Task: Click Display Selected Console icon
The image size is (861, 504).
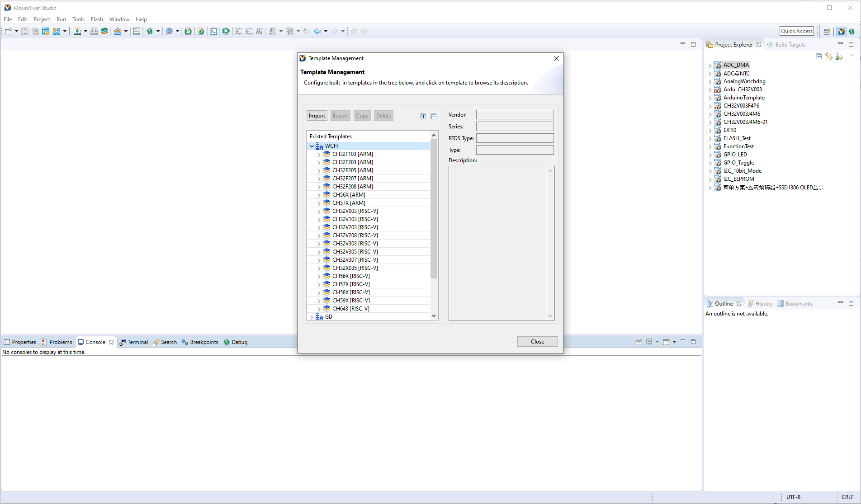Action: pyautogui.click(x=649, y=342)
